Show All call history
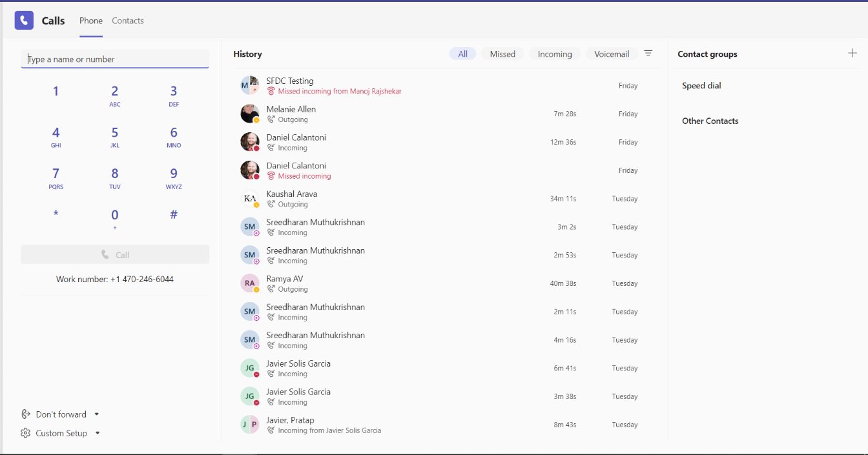Screen dimensions: 868x455 pos(462,54)
